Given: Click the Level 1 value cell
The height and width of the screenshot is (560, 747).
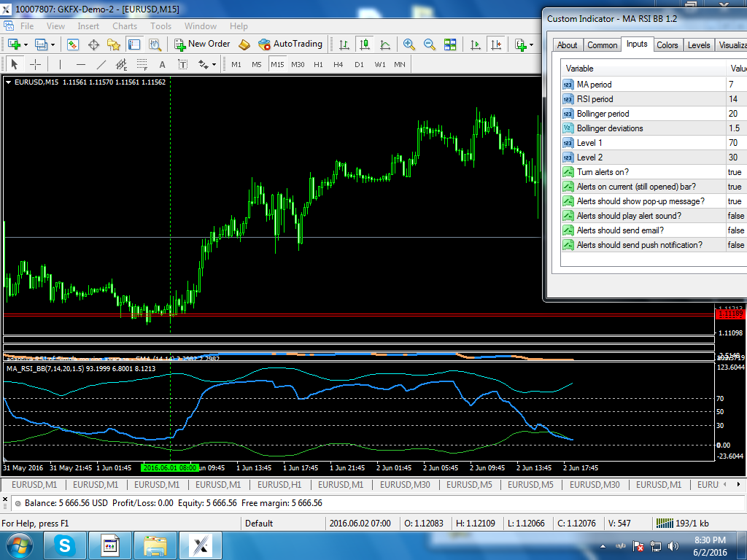Looking at the screenshot, I should 737,143.
